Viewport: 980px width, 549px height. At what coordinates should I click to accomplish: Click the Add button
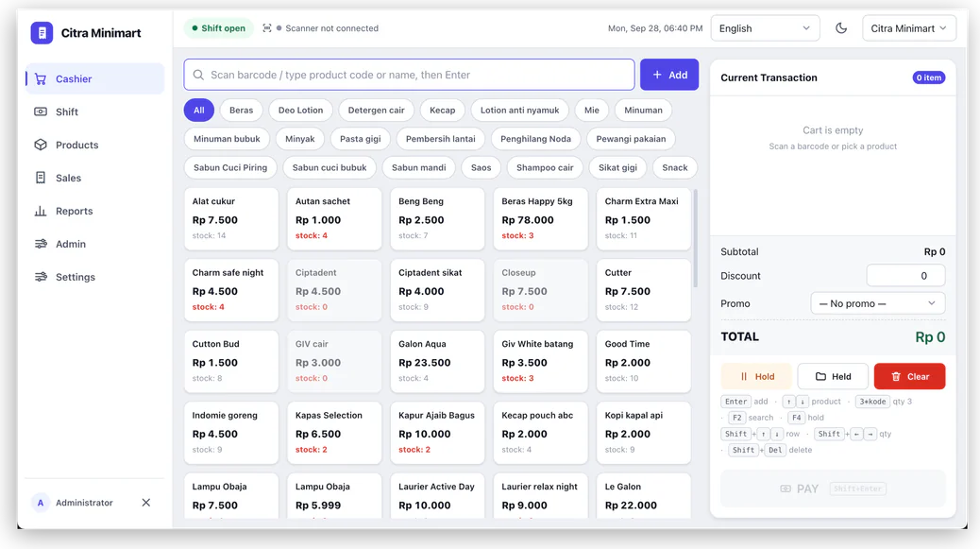pyautogui.click(x=669, y=75)
